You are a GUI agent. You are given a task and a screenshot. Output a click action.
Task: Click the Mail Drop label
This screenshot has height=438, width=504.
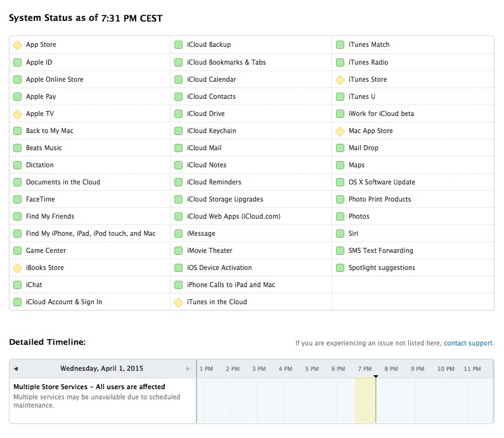[363, 148]
